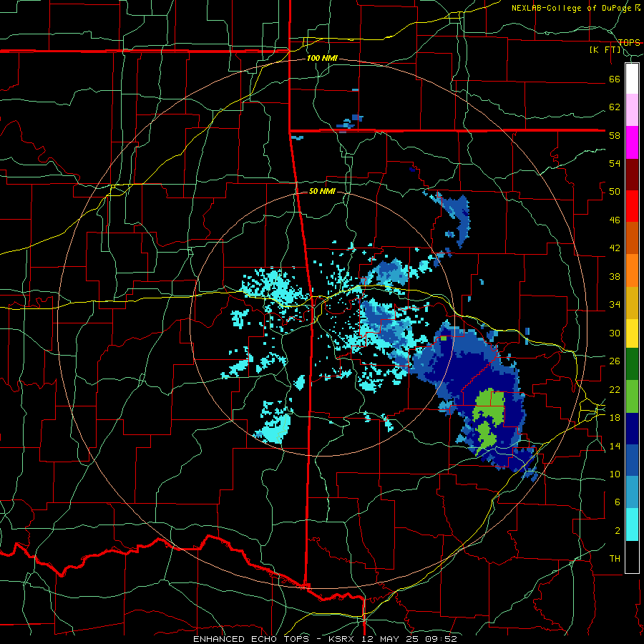Click the cyan legend swatch
644x644 pixels.
(x=632, y=525)
